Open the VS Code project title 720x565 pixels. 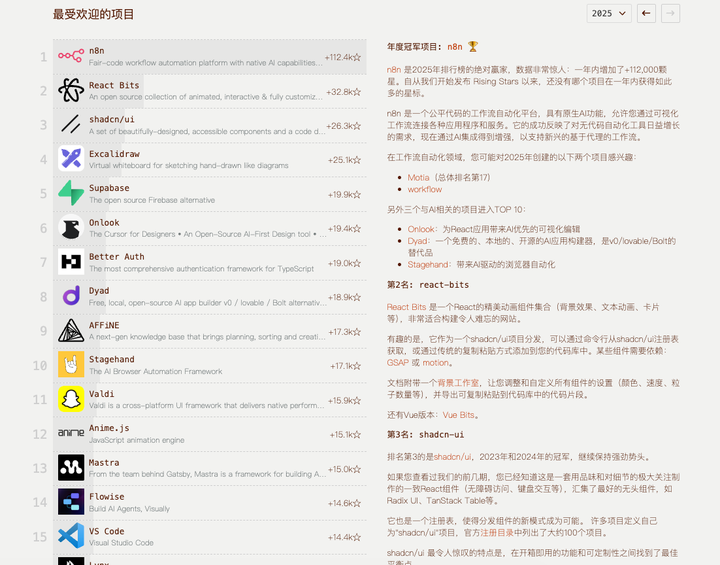tap(107, 531)
